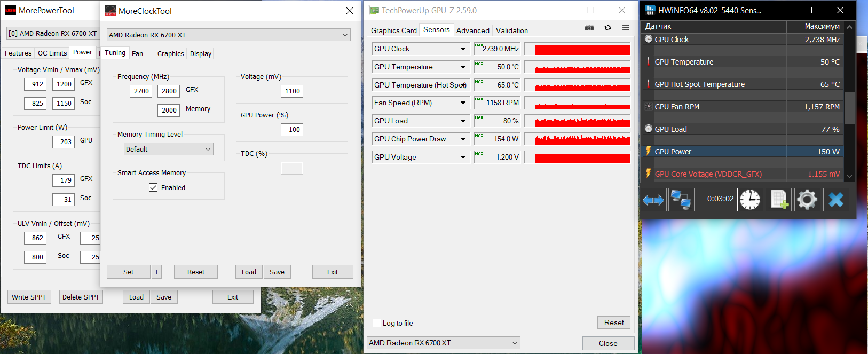Click GPU Clock sensor icon in HWiNFO
This screenshot has width=868, height=354.
click(649, 39)
